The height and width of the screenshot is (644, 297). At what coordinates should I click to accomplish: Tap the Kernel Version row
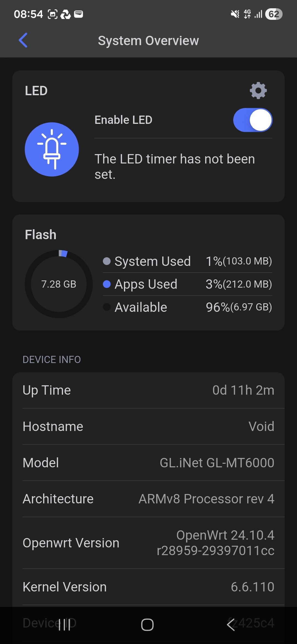click(x=148, y=587)
